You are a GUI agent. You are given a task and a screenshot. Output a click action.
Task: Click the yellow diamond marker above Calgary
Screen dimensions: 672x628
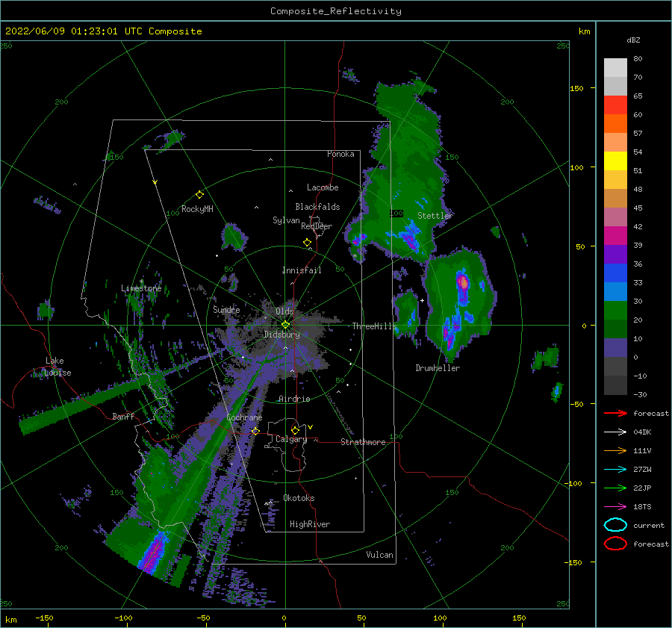coord(295,430)
